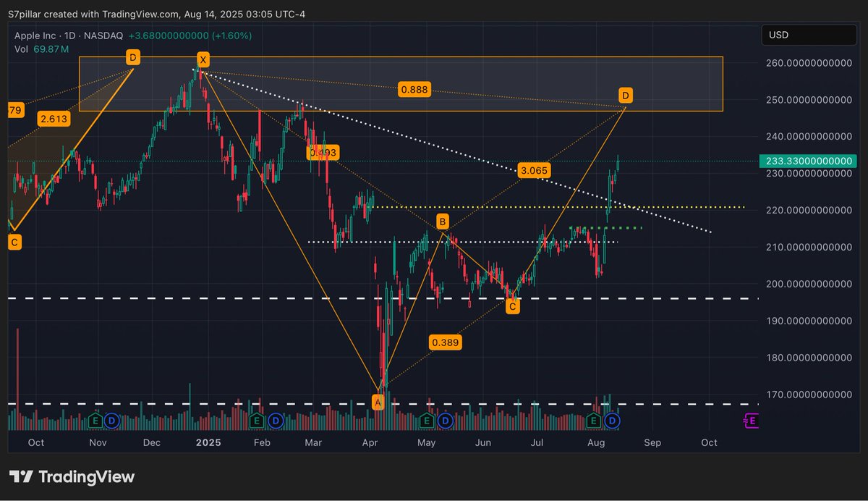This screenshot has width=868, height=501.
Task: Select the B point label of the pattern
Action: point(442,220)
